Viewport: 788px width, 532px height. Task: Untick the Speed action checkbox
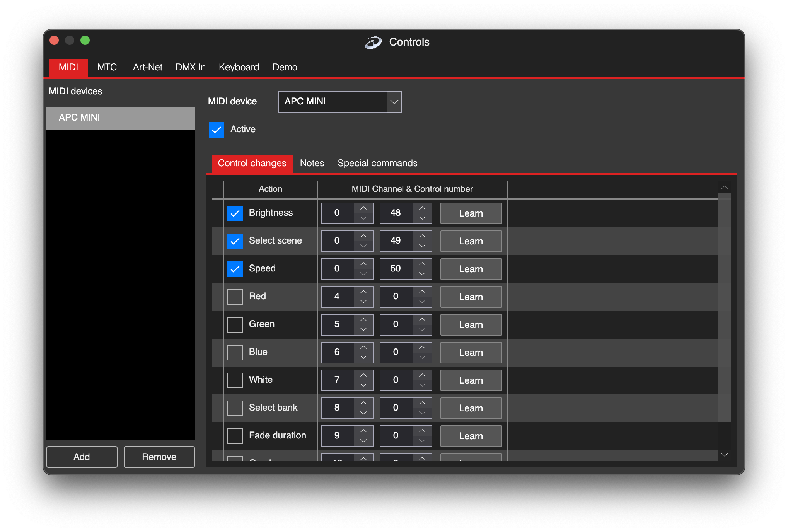point(235,269)
